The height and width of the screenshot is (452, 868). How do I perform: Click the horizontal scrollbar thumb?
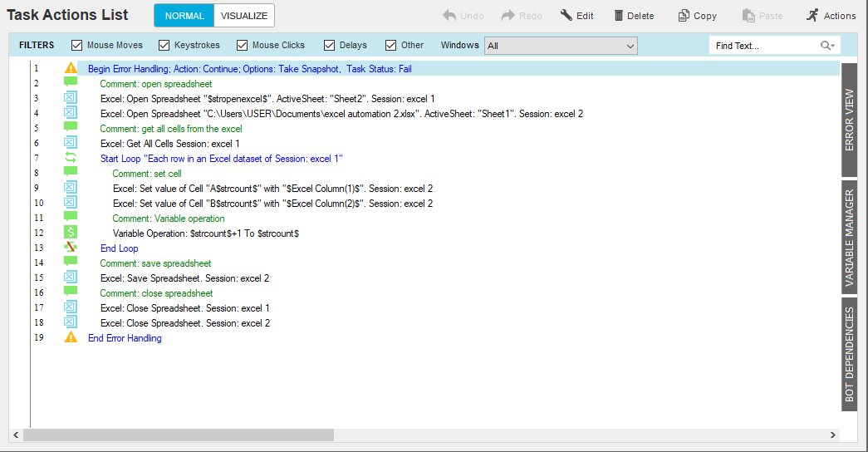point(179,435)
